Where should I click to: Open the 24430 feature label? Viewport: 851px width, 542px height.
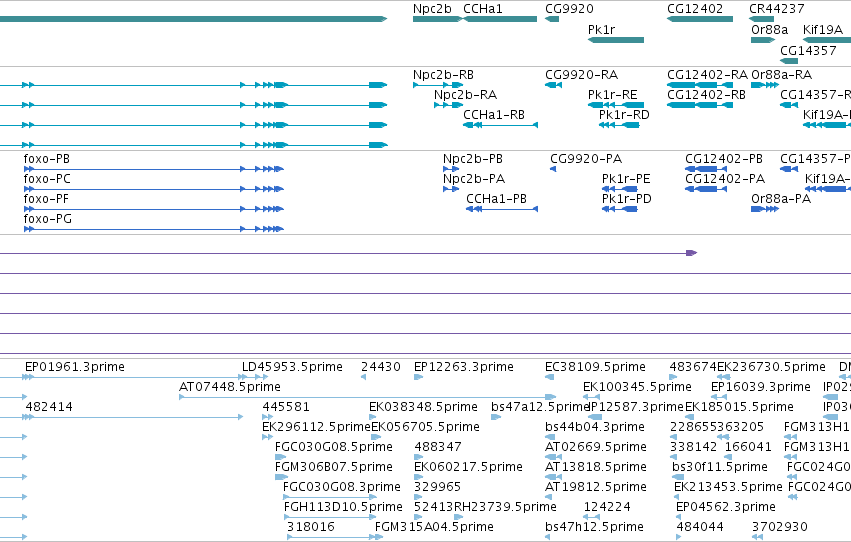click(x=380, y=367)
